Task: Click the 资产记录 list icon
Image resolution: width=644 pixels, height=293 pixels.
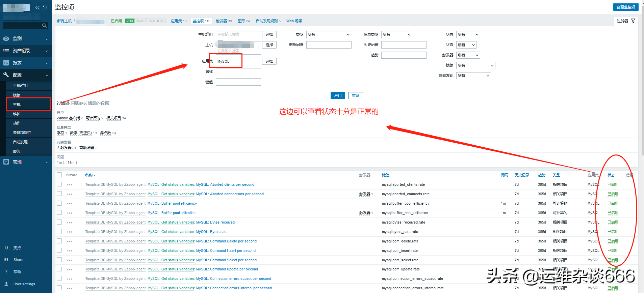Action: [6, 51]
